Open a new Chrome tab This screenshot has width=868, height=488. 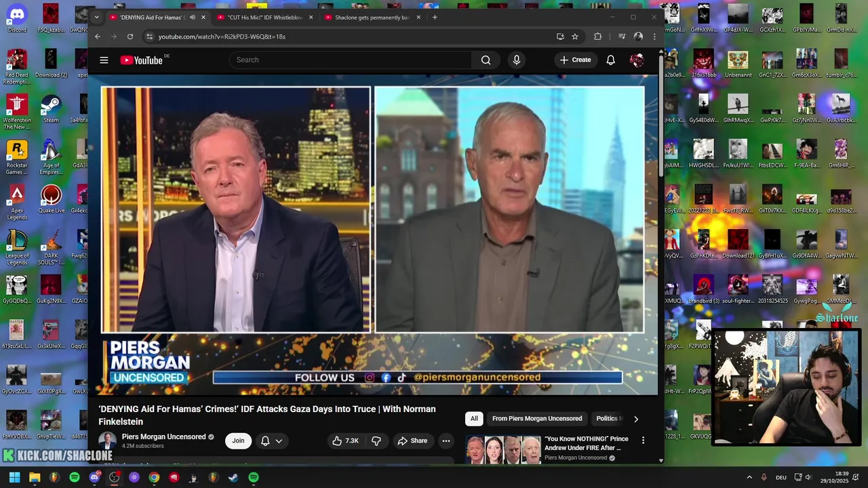click(435, 18)
